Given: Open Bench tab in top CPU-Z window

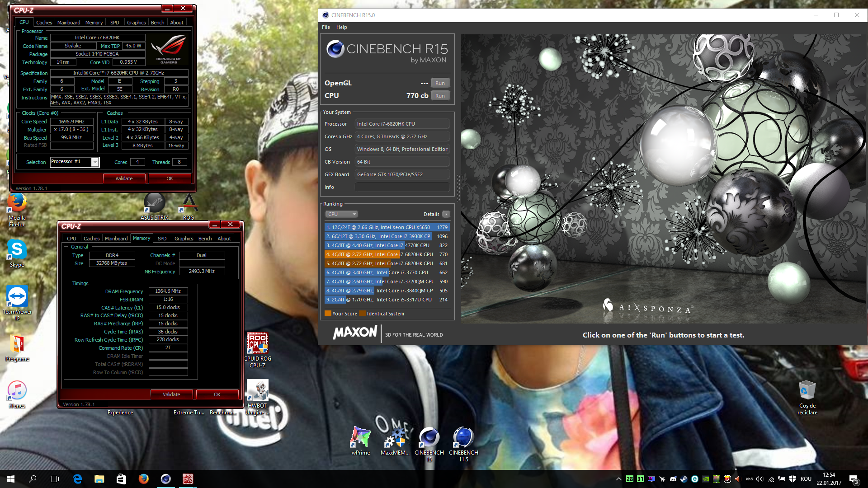Looking at the screenshot, I should [x=158, y=23].
